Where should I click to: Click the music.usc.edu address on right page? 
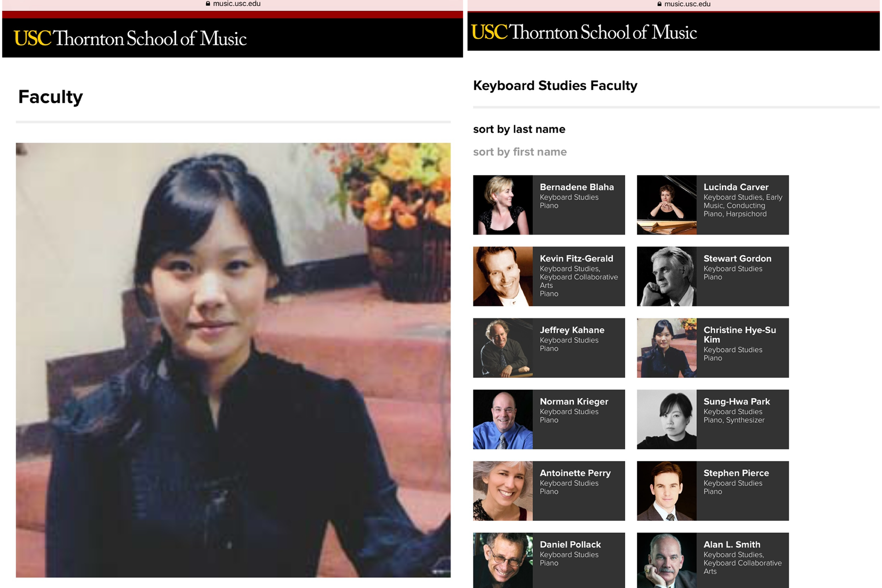687,4
